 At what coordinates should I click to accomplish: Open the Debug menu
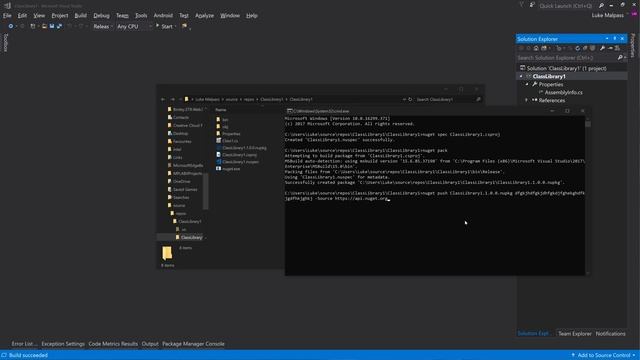click(101, 16)
